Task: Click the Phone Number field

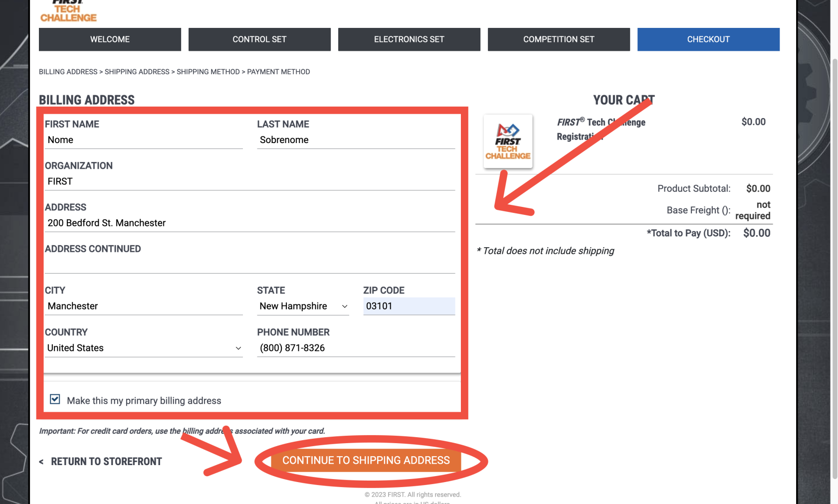Action: tap(356, 348)
